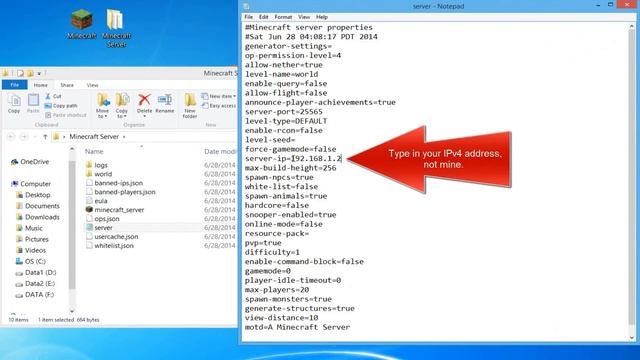This screenshot has height=360, width=640.
Task: Open the recent locations dropdown arrow
Action: [36, 137]
